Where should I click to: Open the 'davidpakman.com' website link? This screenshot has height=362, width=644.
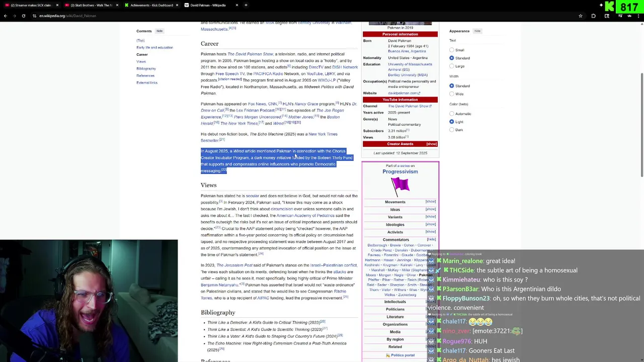(403, 93)
